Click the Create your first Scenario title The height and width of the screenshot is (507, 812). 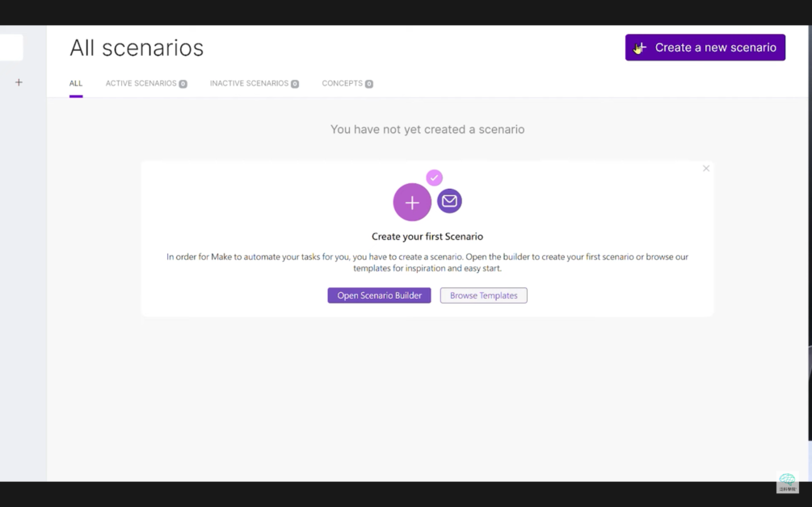(x=427, y=237)
